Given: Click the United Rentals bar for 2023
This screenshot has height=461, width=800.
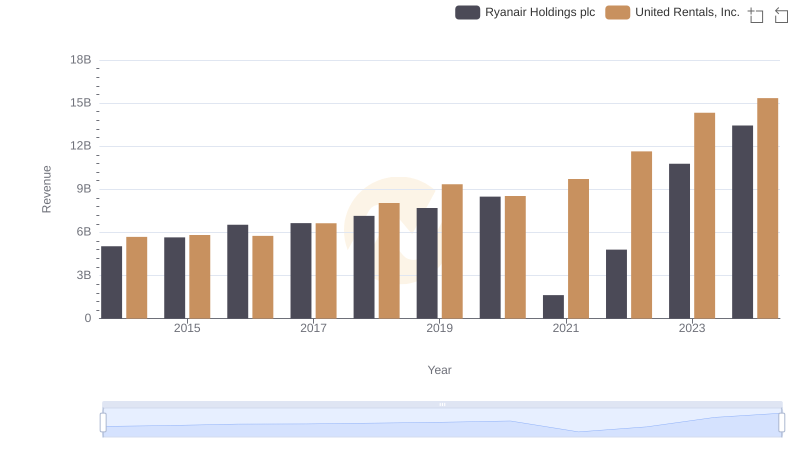Looking at the screenshot, I should pos(705,215).
